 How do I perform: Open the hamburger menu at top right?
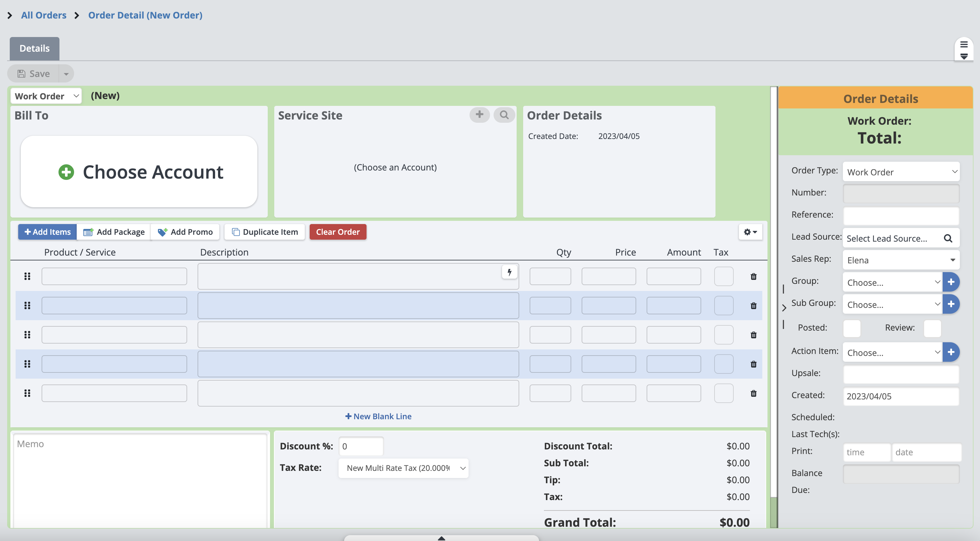point(964,45)
